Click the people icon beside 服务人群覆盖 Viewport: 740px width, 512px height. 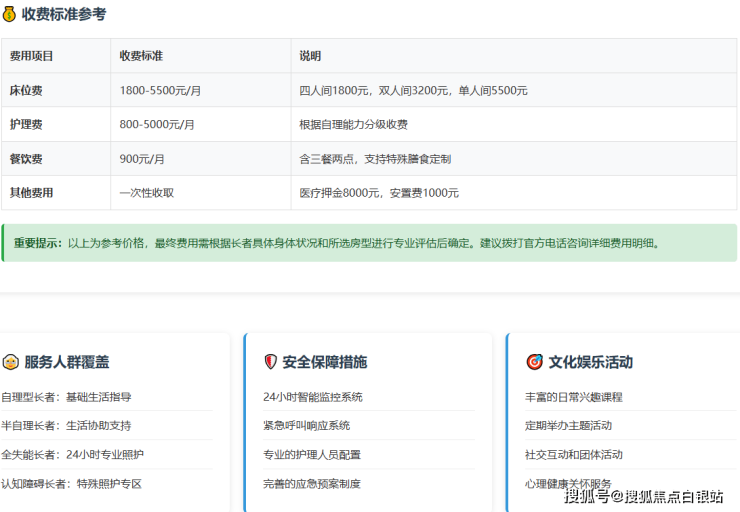pyautogui.click(x=10, y=362)
